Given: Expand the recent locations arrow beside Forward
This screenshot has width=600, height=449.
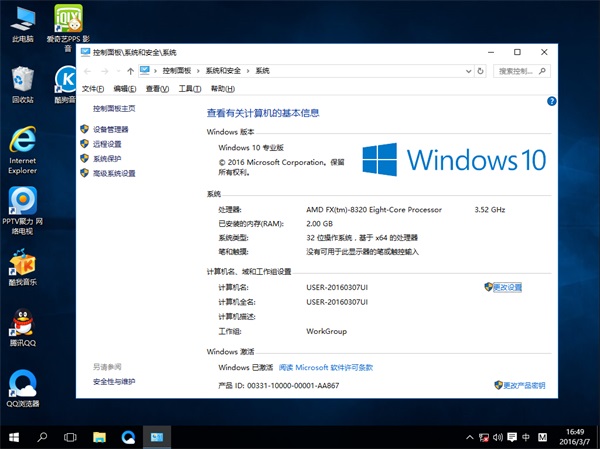Looking at the screenshot, I should (117, 71).
